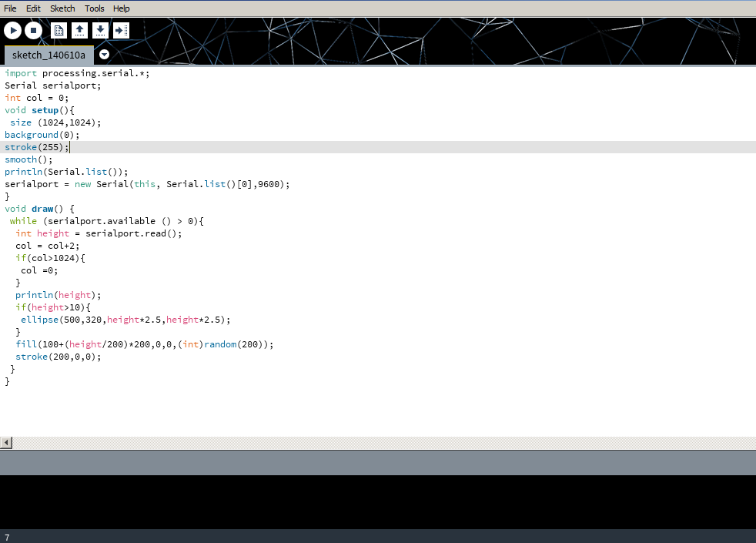This screenshot has height=543, width=756.
Task: Open a sketch with the up-arrow icon
Action: (79, 30)
